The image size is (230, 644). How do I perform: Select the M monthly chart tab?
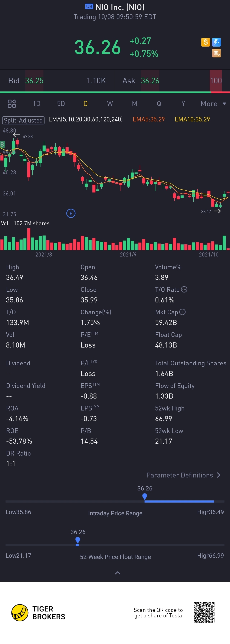pos(134,104)
